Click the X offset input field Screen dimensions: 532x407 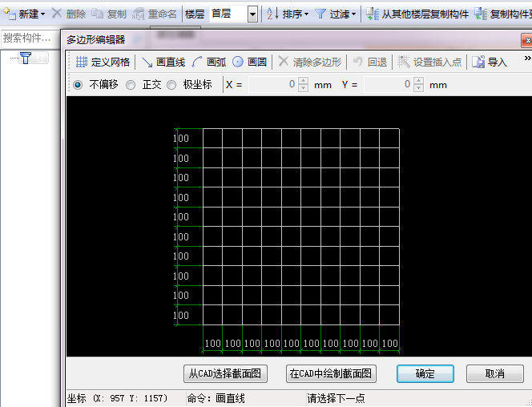pyautogui.click(x=273, y=84)
